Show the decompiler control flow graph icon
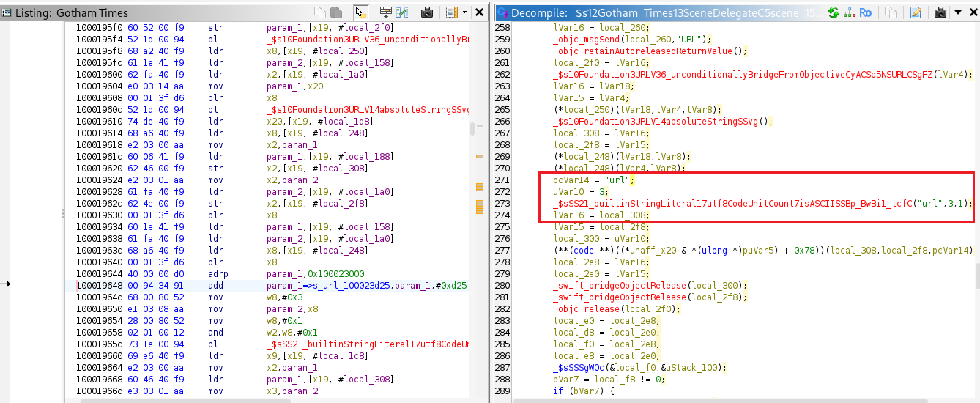The image size is (980, 403). pos(850,12)
